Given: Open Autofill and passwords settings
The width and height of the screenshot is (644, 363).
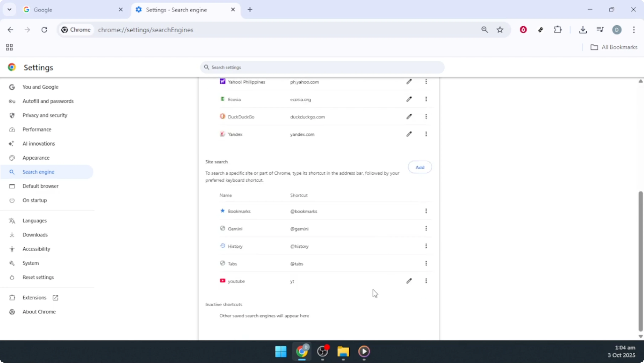Looking at the screenshot, I should pyautogui.click(x=47, y=101).
